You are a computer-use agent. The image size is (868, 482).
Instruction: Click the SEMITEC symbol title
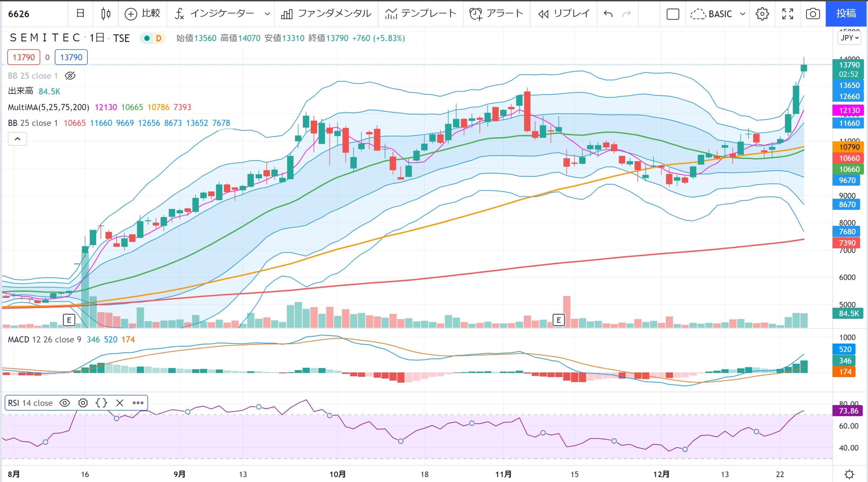pyautogui.click(x=45, y=38)
